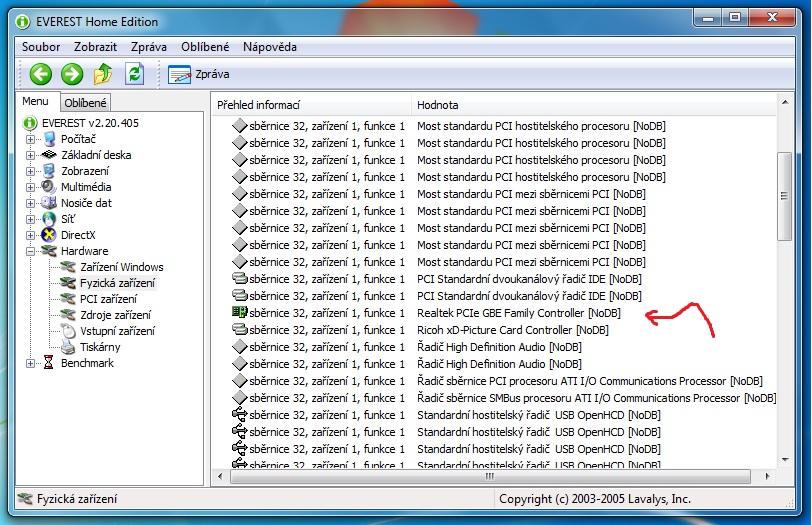Expand the Síť node

click(31, 220)
